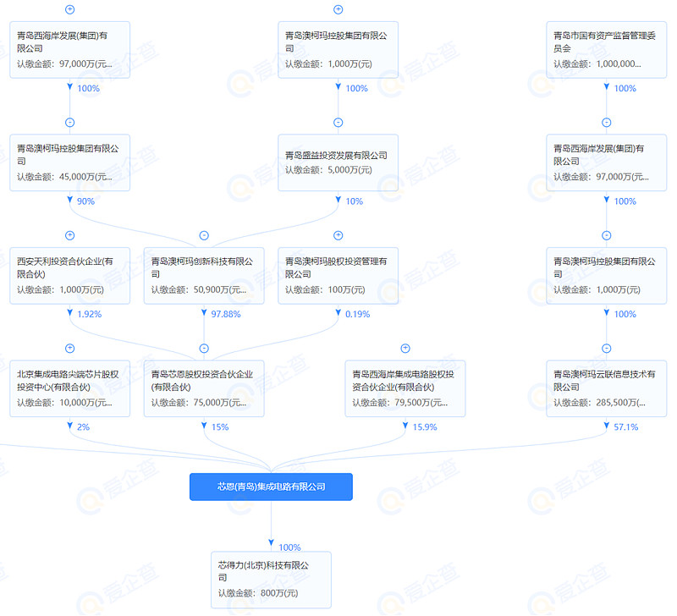Click the 97.88% shareholding label

click(226, 314)
